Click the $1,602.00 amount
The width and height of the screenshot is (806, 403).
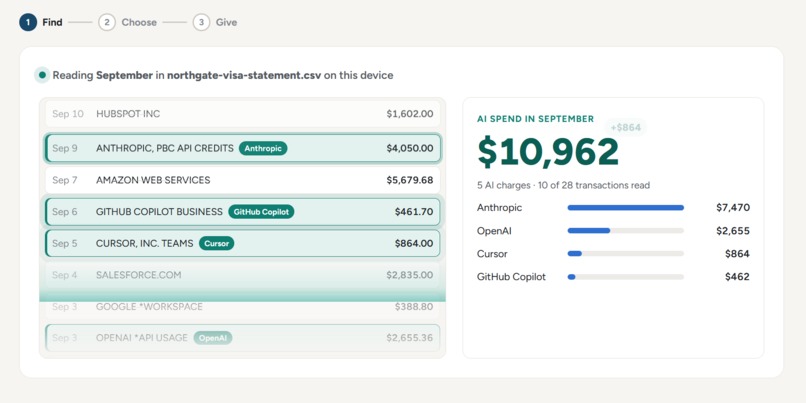(410, 114)
